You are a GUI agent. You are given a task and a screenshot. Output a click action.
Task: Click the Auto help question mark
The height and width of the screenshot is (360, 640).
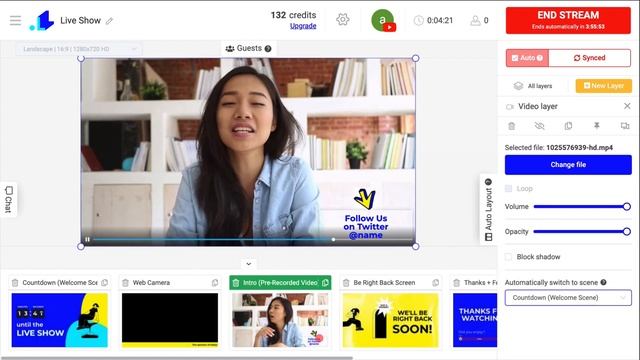540,58
